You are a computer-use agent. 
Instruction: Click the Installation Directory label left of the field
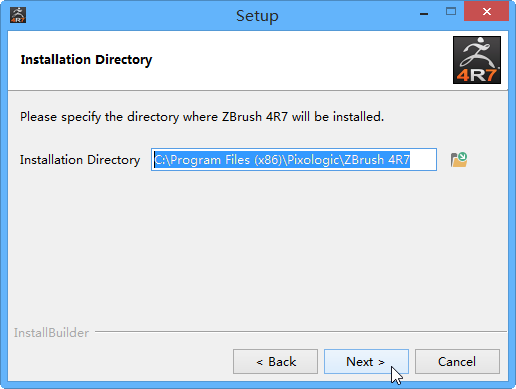tap(80, 160)
